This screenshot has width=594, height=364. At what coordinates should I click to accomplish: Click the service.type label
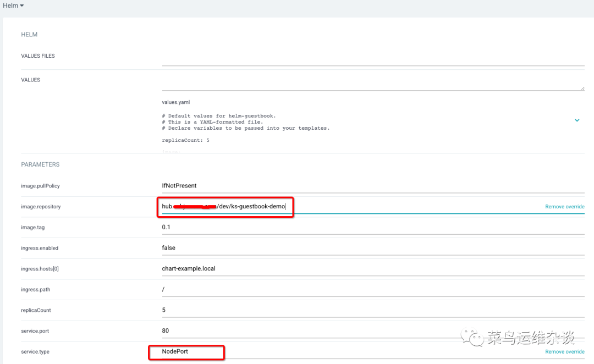point(35,352)
